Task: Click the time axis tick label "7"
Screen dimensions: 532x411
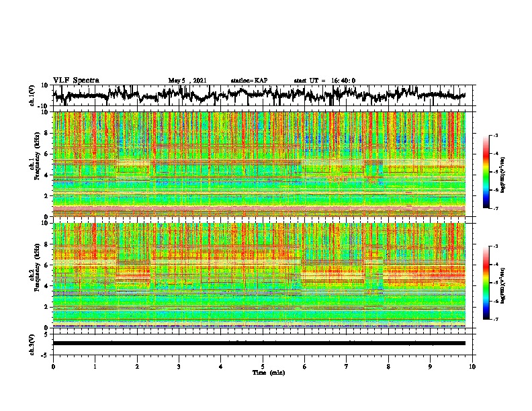Action: [x=347, y=367]
